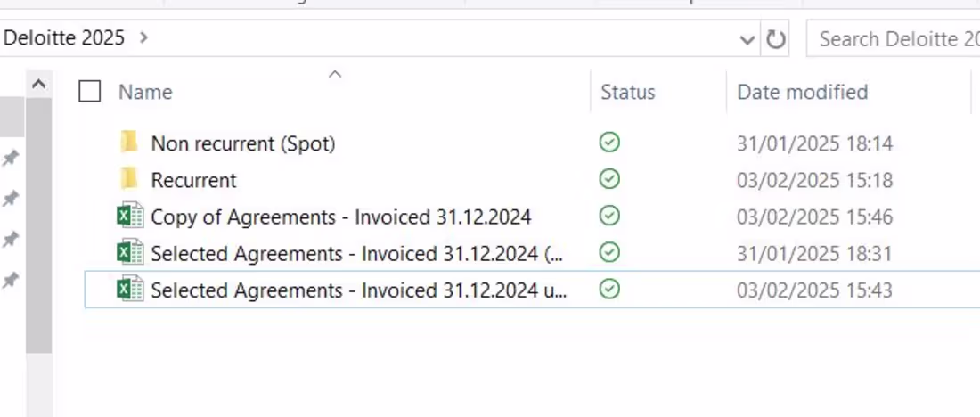Tick the select-all checkbox in header

(90, 91)
